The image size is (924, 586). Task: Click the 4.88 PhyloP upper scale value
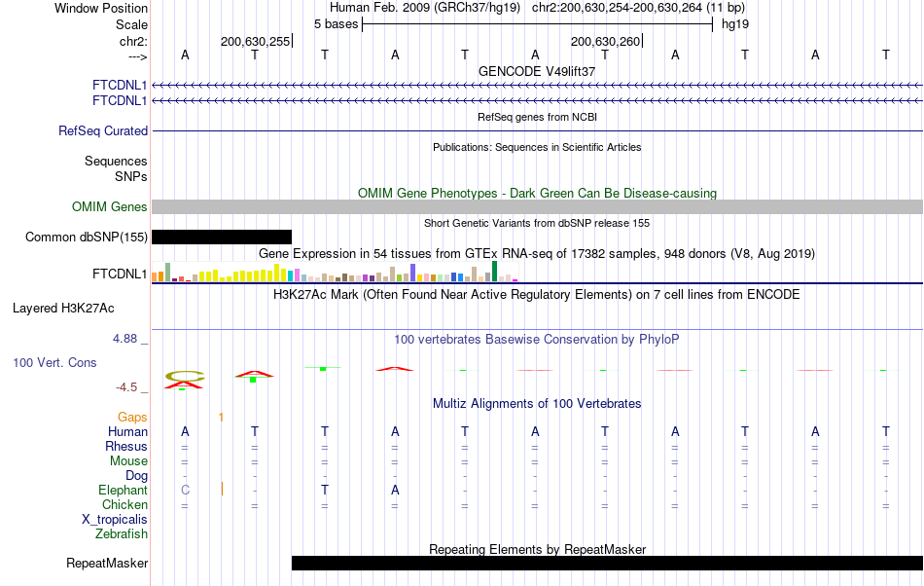tap(124, 339)
